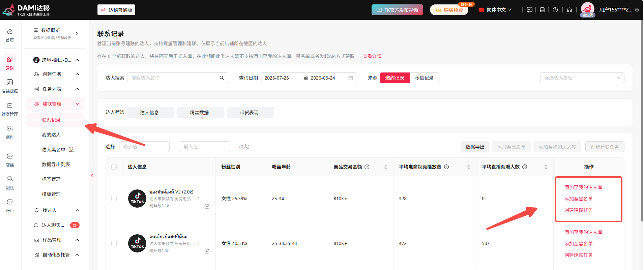Click the TK官方发布视频 button
This screenshot has width=644, height=270.
pyautogui.click(x=397, y=10)
